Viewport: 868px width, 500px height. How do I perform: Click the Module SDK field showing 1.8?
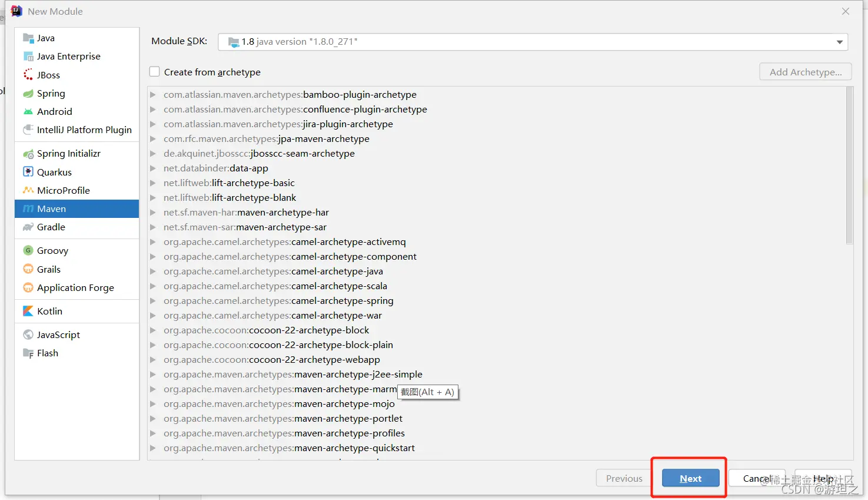pyautogui.click(x=533, y=42)
